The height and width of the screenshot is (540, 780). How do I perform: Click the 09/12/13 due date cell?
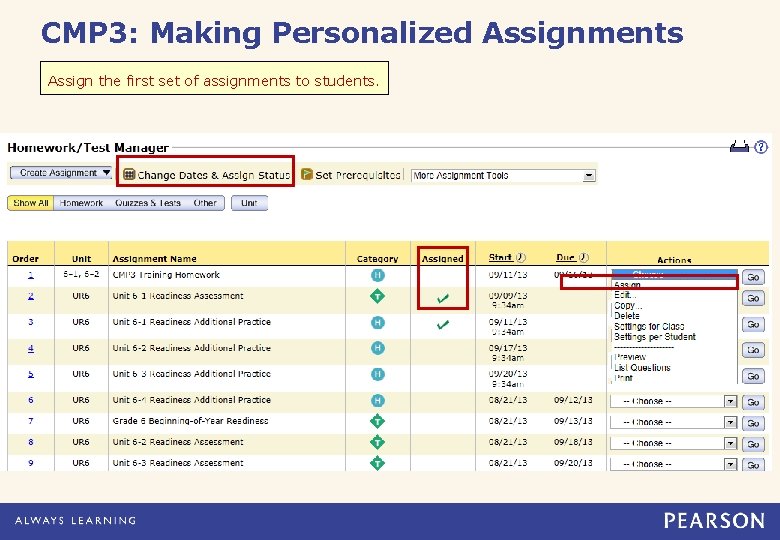tap(573, 400)
